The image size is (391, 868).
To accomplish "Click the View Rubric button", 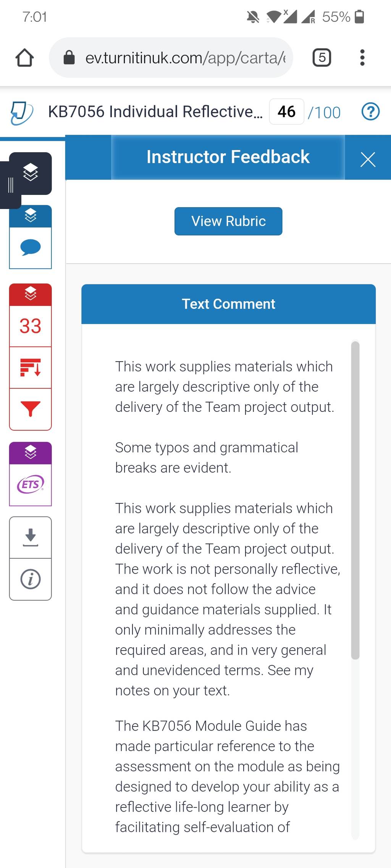I will [228, 221].
